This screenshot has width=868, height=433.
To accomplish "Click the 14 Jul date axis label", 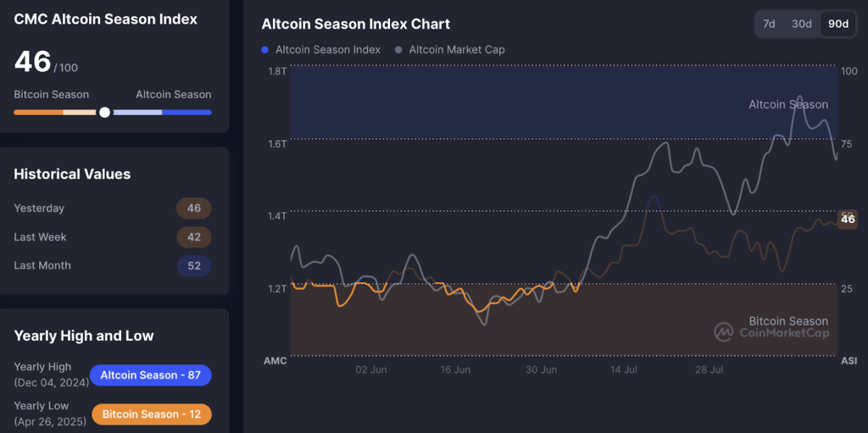I will tap(623, 369).
